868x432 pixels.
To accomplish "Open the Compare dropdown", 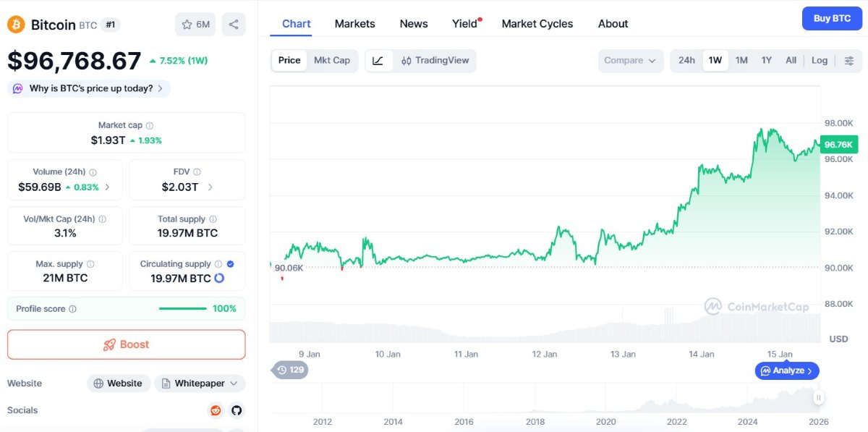I will (x=631, y=61).
